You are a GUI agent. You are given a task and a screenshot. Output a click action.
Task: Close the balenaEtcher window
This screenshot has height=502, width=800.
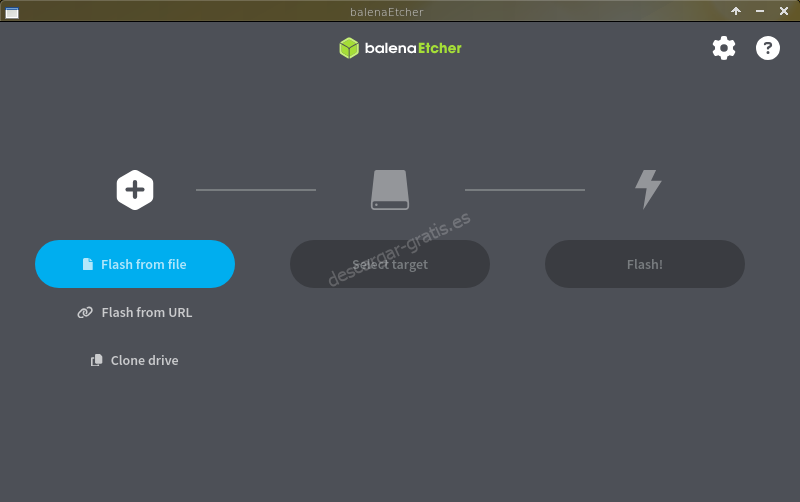pos(784,11)
